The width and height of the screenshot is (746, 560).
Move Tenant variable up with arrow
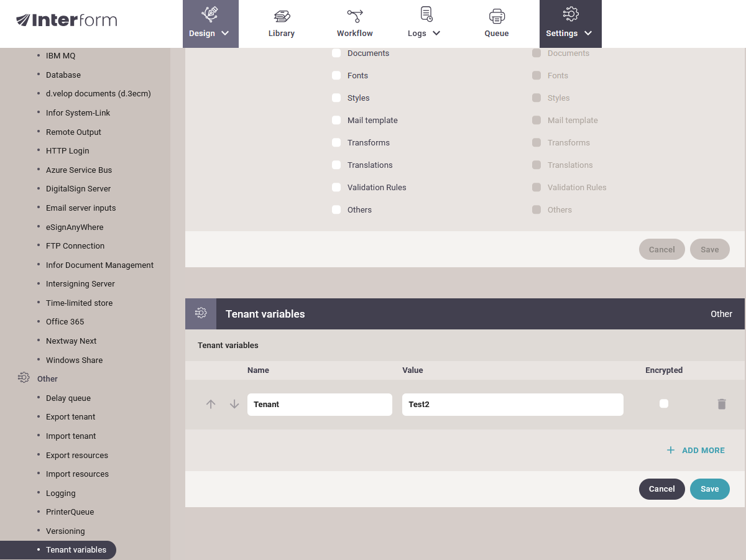pos(211,404)
